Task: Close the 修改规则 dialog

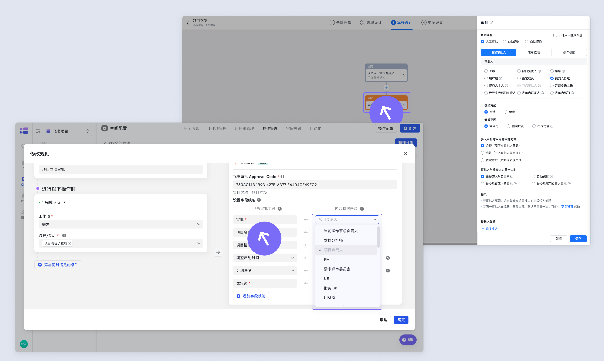Action: 405,154
